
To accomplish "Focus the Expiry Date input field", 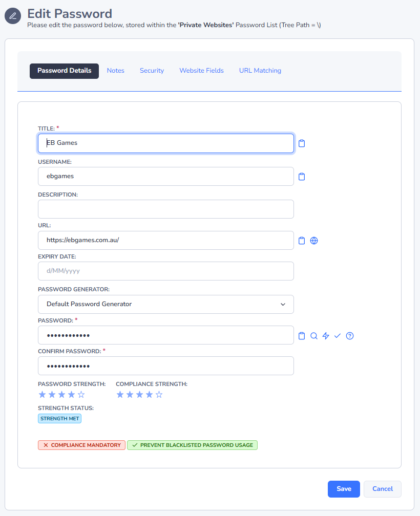I will tap(166, 271).
